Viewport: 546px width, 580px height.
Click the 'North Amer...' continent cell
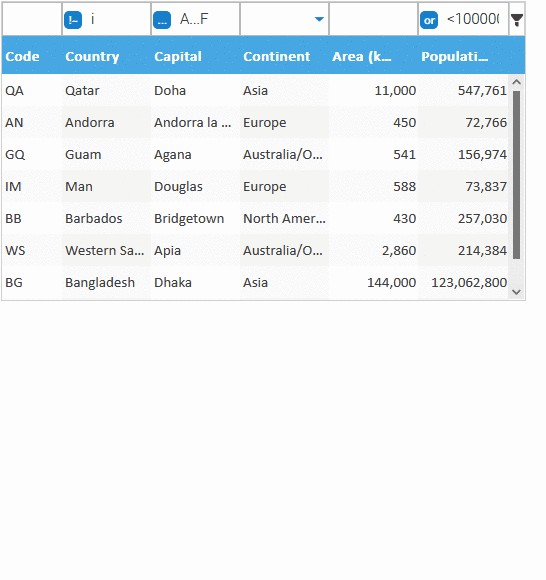click(x=284, y=219)
